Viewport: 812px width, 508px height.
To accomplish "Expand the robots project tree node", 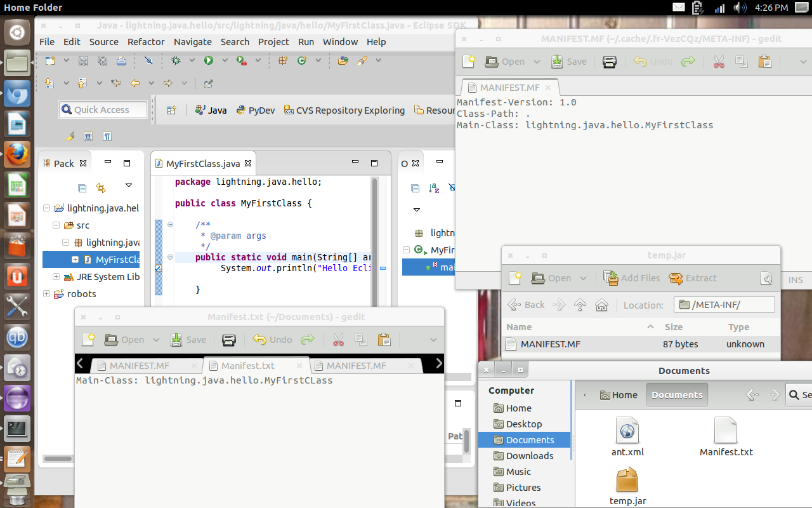I will click(46, 294).
